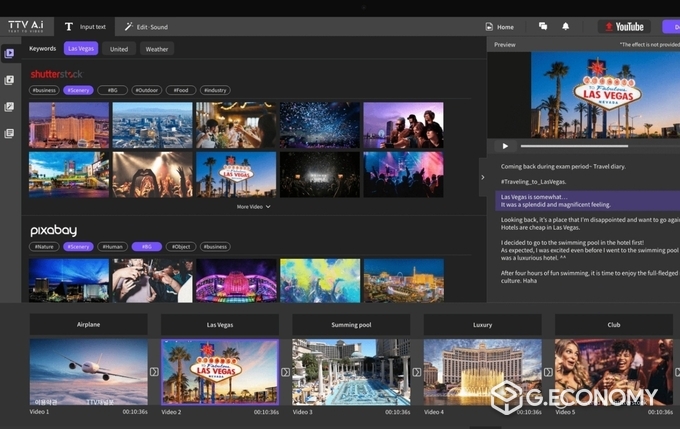
Task: Switch to the Input text tab
Action: click(x=85, y=27)
